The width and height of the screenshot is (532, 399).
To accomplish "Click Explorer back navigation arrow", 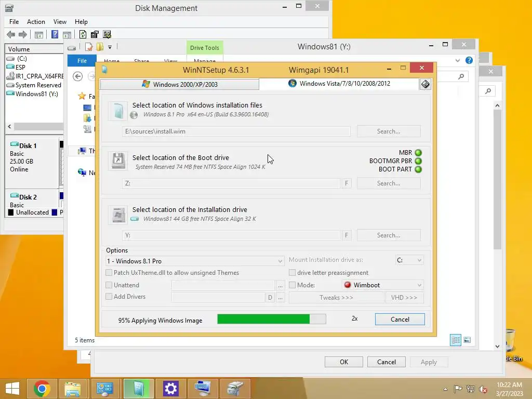I will (78, 76).
